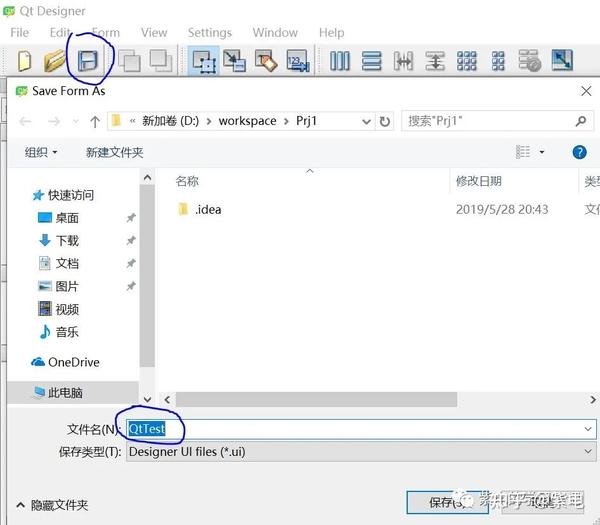Image resolution: width=600 pixels, height=525 pixels.
Task: Click the search magnifier icon
Action: (x=581, y=121)
